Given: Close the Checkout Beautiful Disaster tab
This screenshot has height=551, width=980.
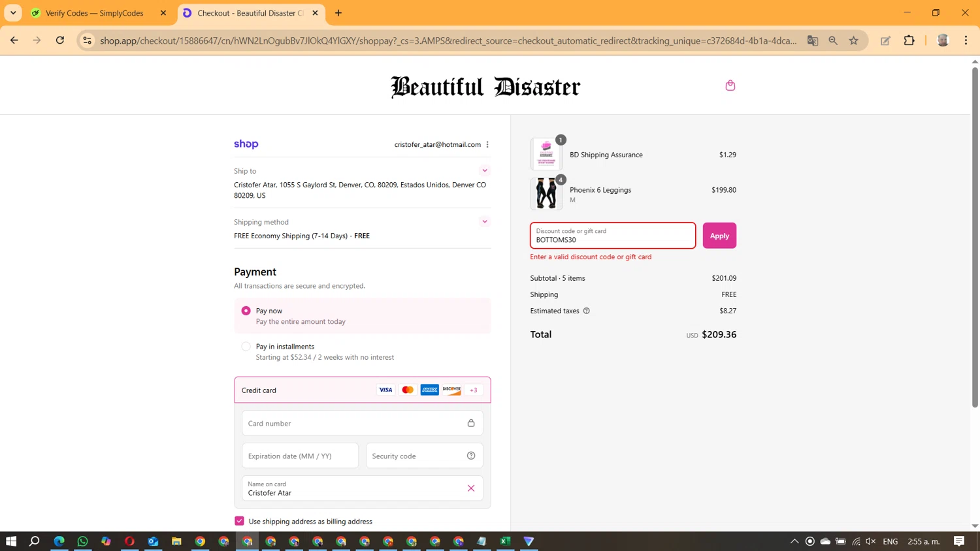Looking at the screenshot, I should (x=315, y=13).
